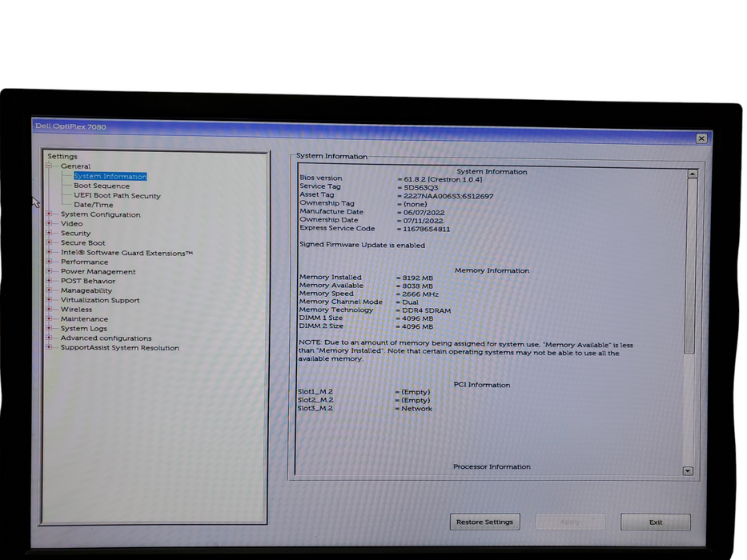Select the Security label
This screenshot has height=560, width=747.
coord(75,234)
